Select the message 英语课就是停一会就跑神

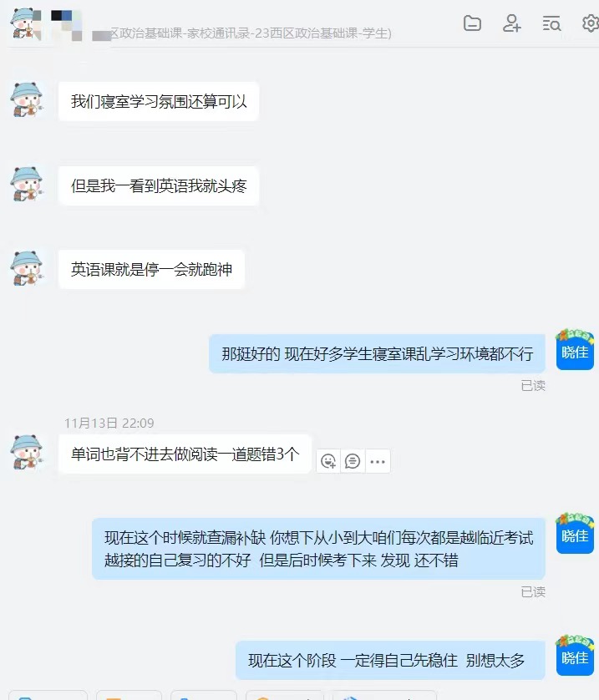(151, 269)
